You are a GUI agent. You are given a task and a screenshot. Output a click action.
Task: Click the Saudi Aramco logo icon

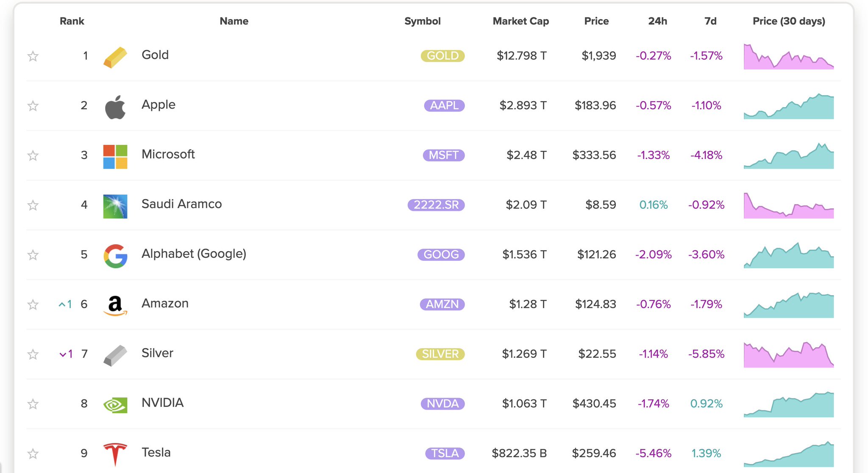115,206
